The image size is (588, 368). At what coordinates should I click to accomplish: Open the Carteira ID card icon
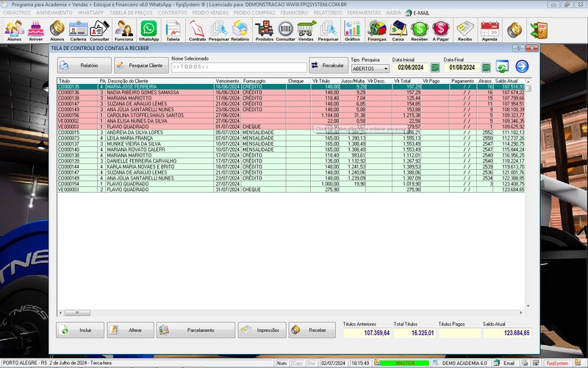click(x=78, y=30)
